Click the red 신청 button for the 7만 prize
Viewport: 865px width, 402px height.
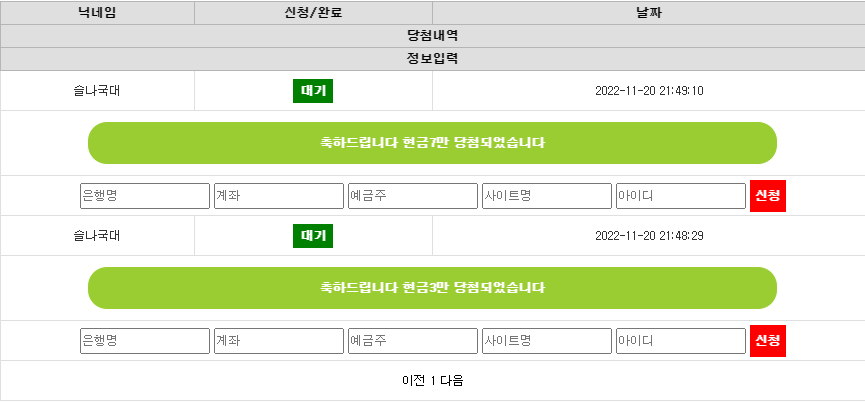click(768, 196)
